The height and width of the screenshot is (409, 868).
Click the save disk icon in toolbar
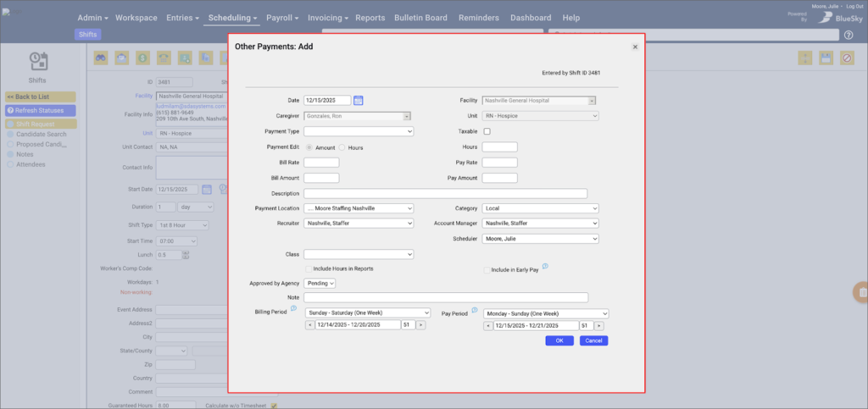[826, 58]
